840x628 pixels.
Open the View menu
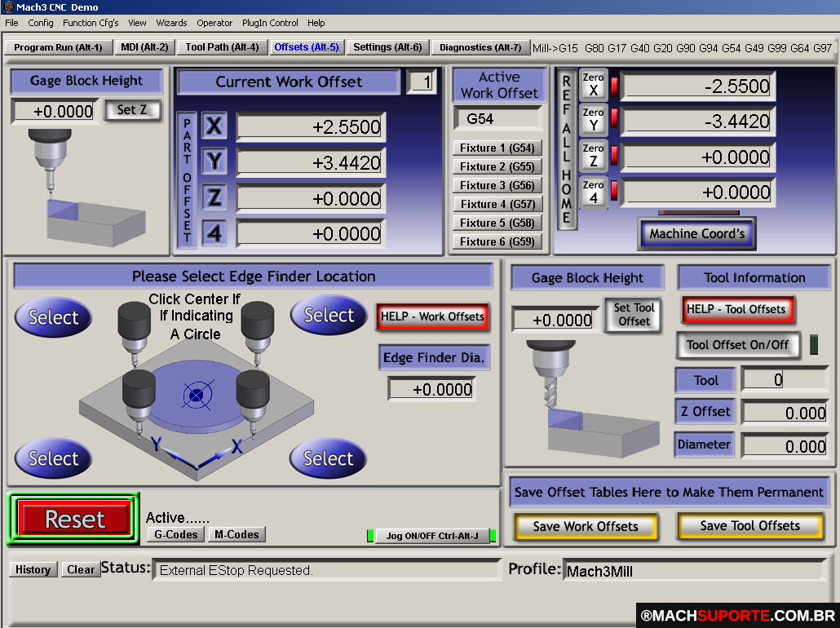coord(137,23)
